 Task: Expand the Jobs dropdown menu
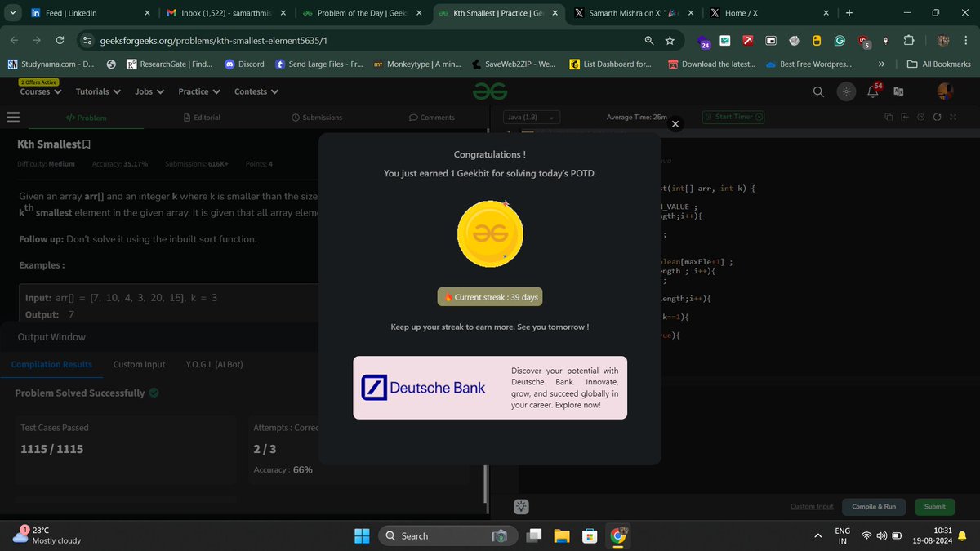pos(149,91)
